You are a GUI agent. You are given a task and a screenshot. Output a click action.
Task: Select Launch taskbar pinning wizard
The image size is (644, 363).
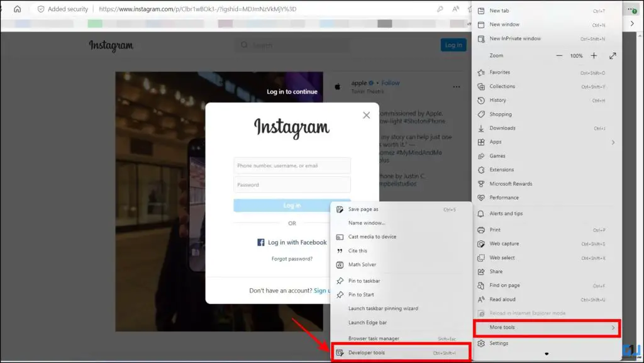[401, 308]
